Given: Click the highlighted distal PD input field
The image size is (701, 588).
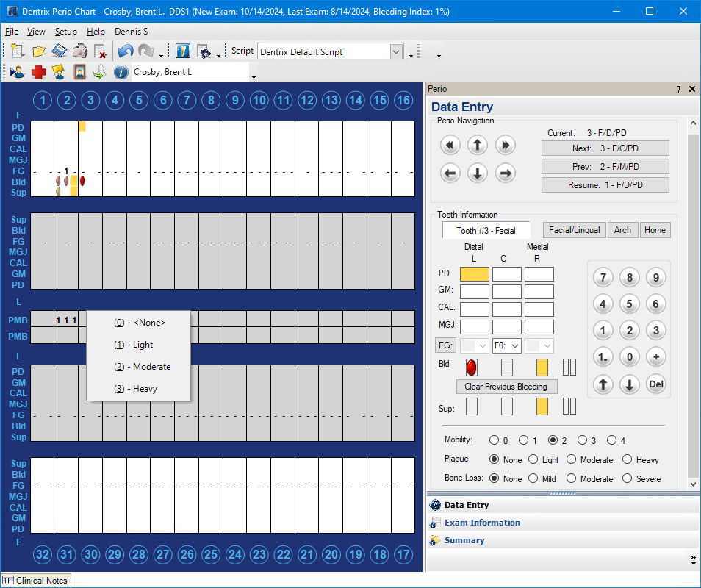Looking at the screenshot, I should point(474,274).
